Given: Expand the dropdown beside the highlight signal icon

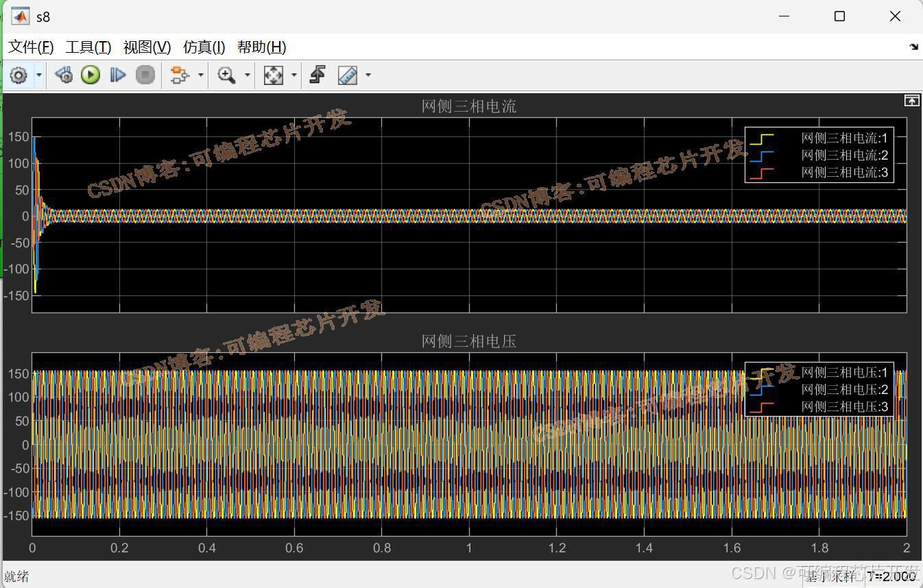Looking at the screenshot, I should pos(200,75).
